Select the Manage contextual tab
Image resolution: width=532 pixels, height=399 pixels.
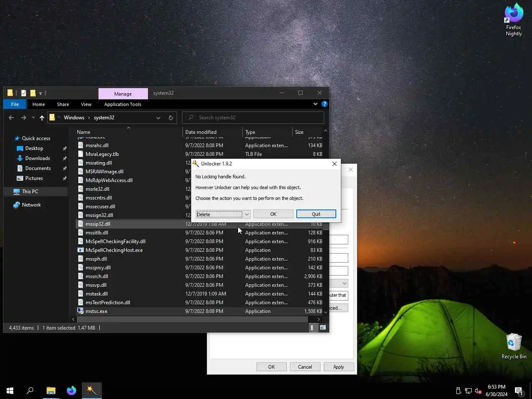pyautogui.click(x=123, y=94)
